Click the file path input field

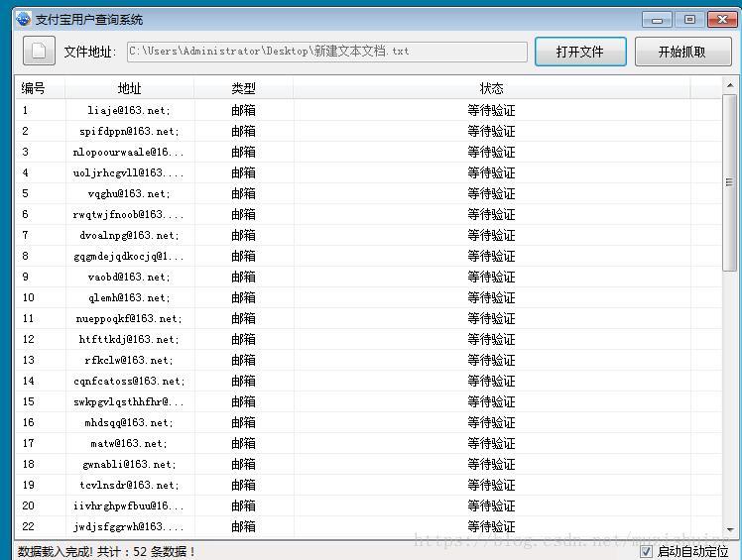327,52
